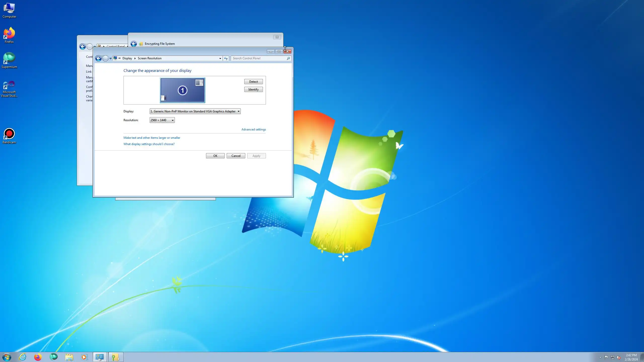Expand the Display monitor dropdown
Viewport: 644px width, 362px height.
195,111
